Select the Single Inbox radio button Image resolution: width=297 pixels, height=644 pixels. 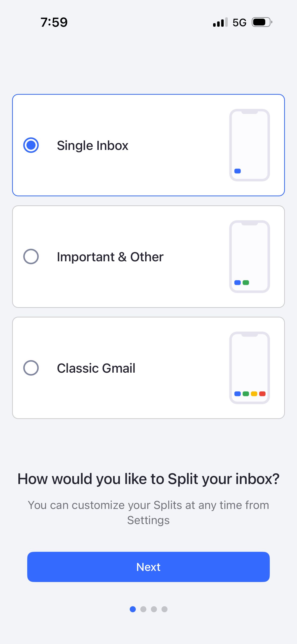[31, 145]
